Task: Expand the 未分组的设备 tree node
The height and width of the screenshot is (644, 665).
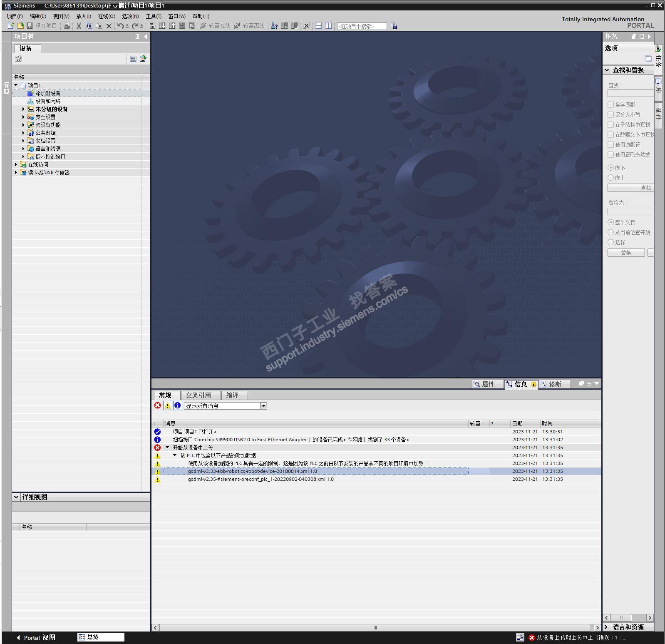Action: pyautogui.click(x=23, y=109)
